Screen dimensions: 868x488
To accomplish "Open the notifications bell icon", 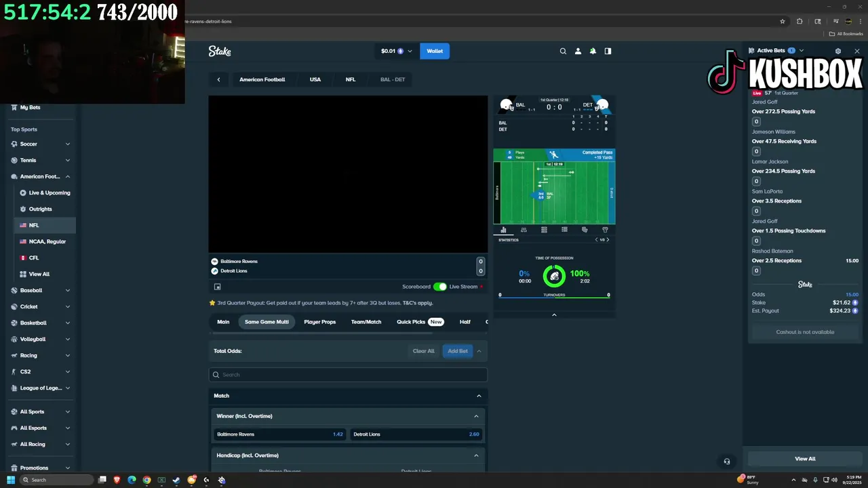I will [593, 51].
